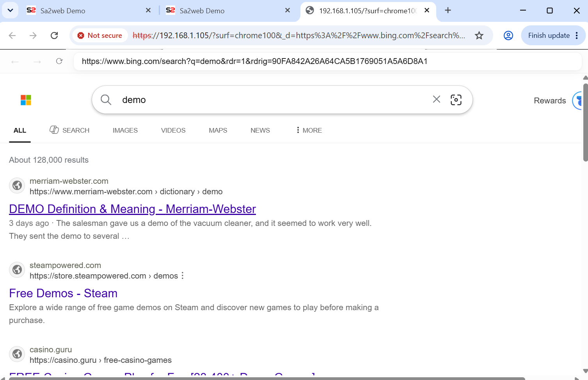Click the search magnifier icon

click(106, 100)
